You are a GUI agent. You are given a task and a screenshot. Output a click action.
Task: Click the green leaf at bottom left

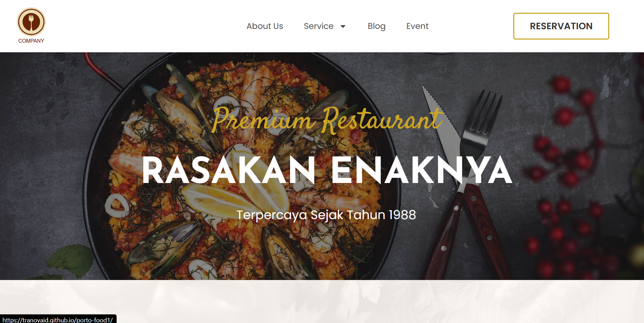tap(71, 261)
